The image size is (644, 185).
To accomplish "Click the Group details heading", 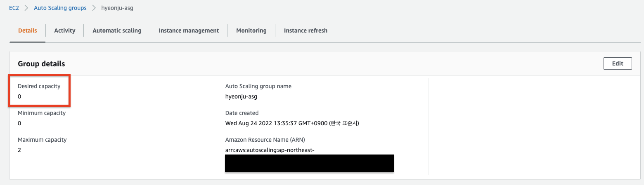I will pos(41,64).
